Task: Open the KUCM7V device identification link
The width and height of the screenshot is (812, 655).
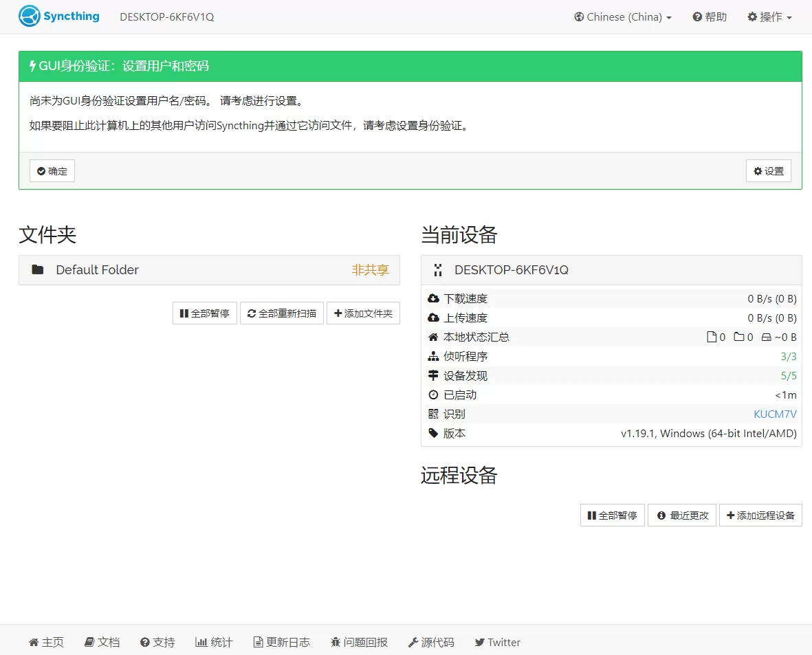Action: pyautogui.click(x=775, y=414)
